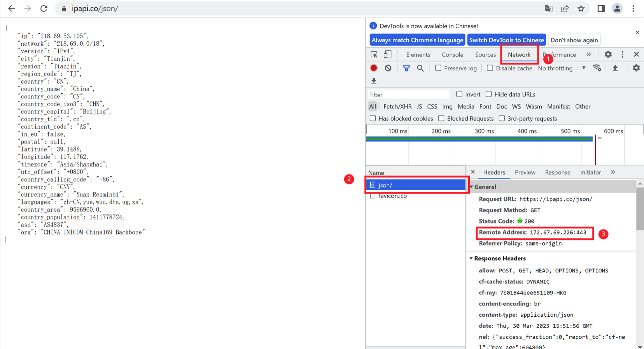Dismiss DevTools language notification
This screenshot has width=644, height=349.
tap(637, 32)
